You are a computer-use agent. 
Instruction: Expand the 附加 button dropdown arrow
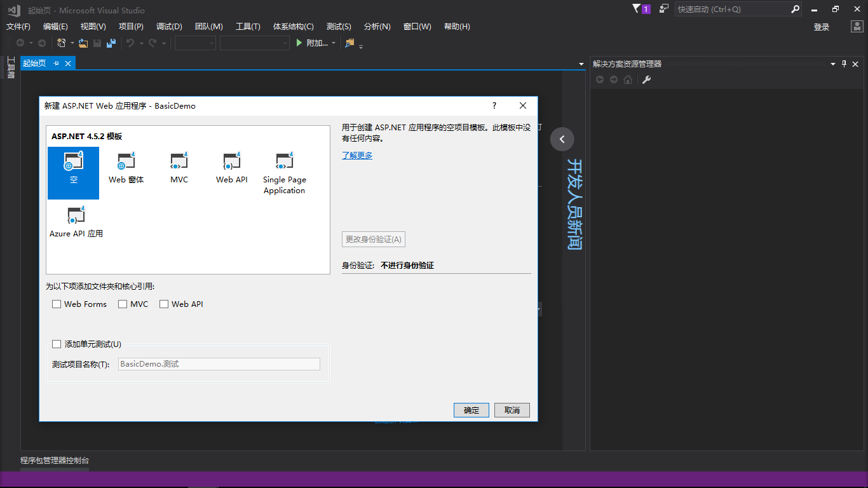(334, 43)
